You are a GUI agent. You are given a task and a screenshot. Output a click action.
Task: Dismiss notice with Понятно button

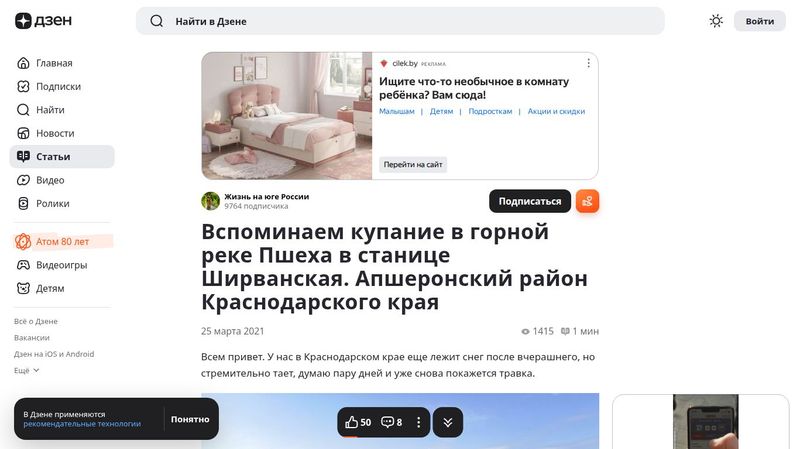pyautogui.click(x=190, y=419)
